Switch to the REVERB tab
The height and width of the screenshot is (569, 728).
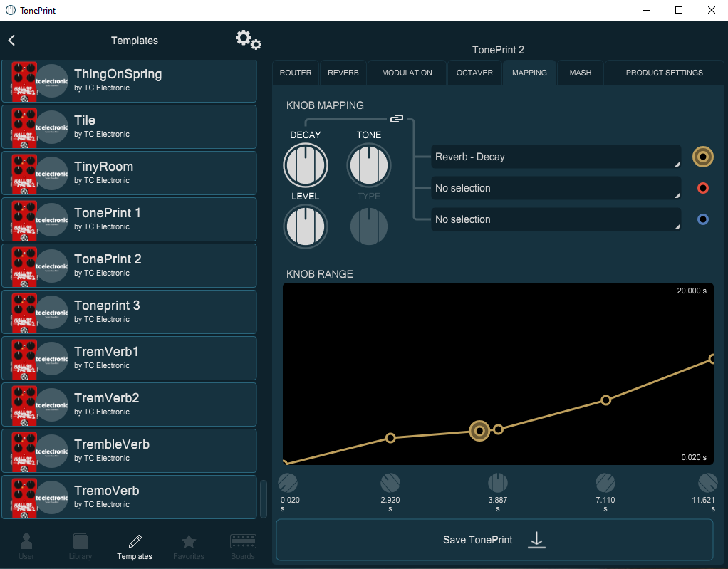(x=343, y=73)
